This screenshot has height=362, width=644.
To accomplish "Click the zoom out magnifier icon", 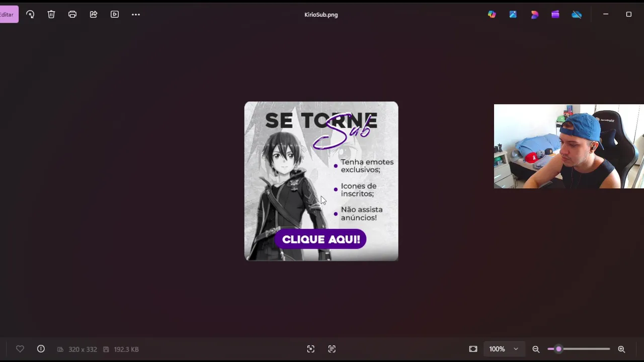I will pos(536,349).
